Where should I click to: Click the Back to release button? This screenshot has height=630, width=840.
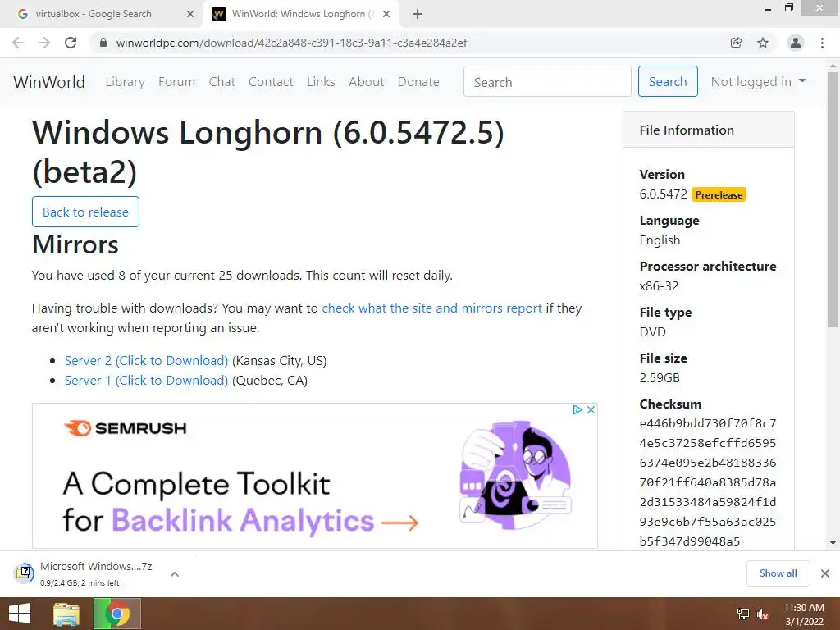click(x=85, y=212)
